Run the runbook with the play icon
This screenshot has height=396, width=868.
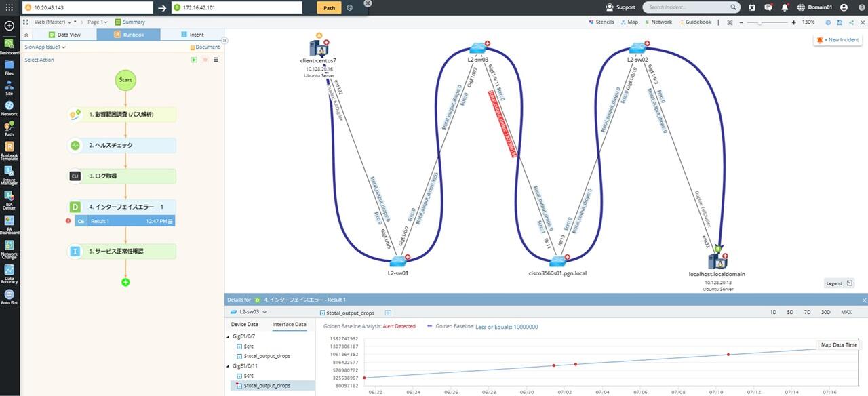(x=194, y=60)
